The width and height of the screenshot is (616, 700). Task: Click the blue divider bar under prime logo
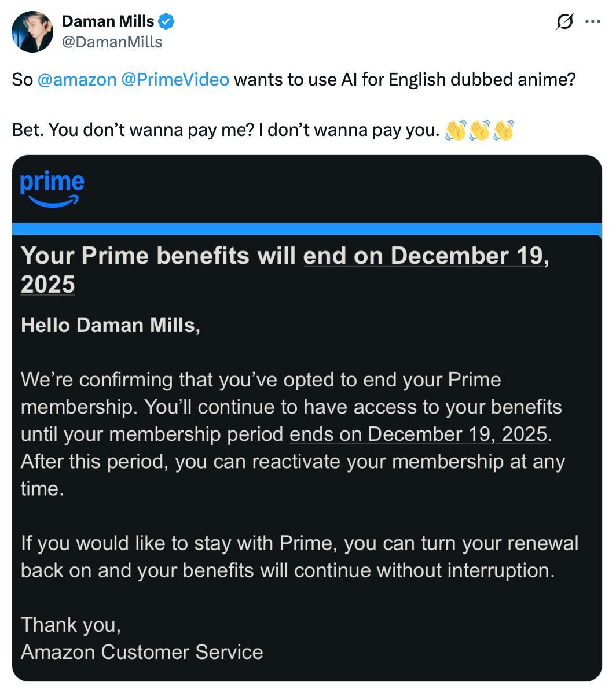[307, 229]
